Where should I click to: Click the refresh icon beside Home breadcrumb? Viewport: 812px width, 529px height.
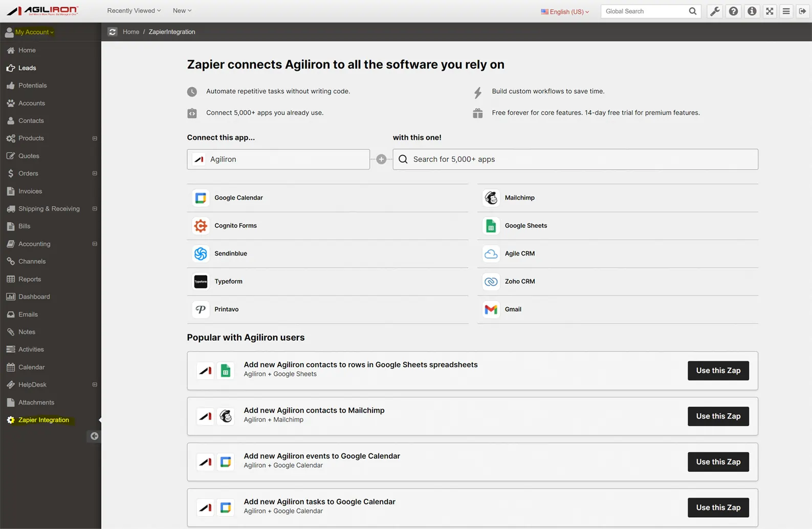(113, 32)
